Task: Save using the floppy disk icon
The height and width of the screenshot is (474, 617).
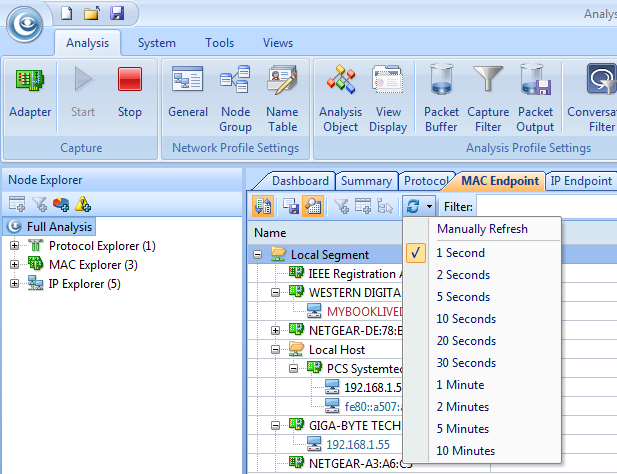Action: point(117,13)
